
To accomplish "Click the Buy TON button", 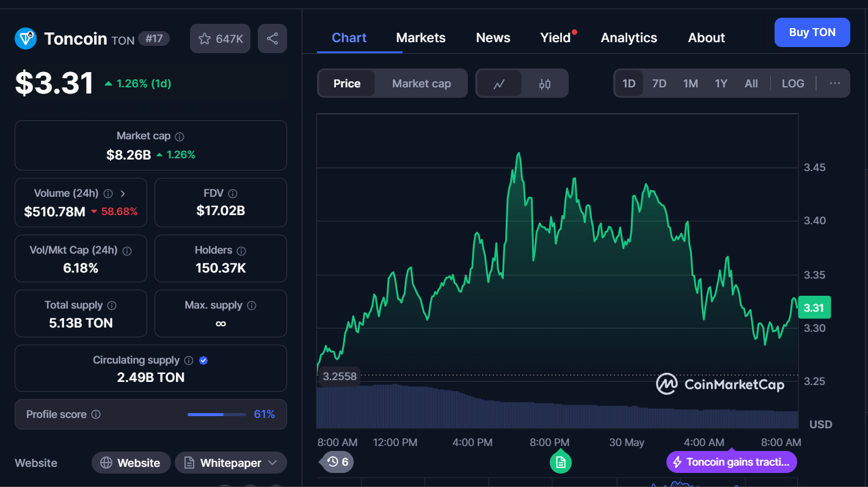I will (812, 32).
